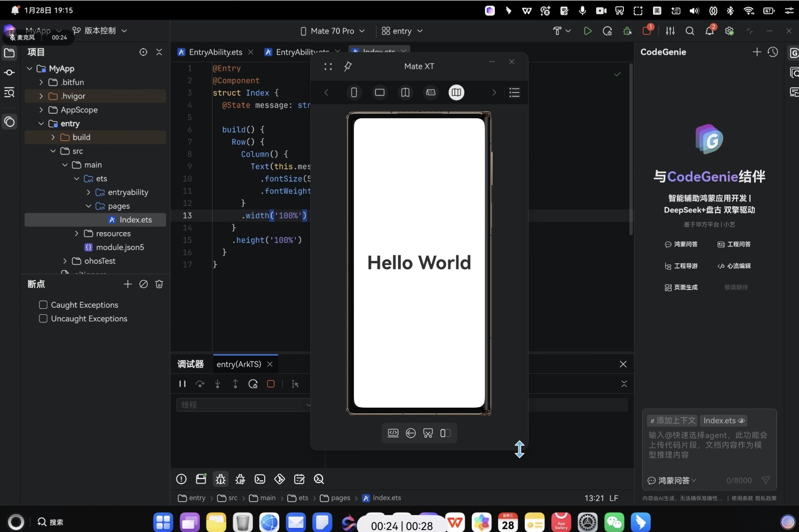Click the notifications bell icon
The height and width of the screenshot is (532, 799).
point(709,31)
